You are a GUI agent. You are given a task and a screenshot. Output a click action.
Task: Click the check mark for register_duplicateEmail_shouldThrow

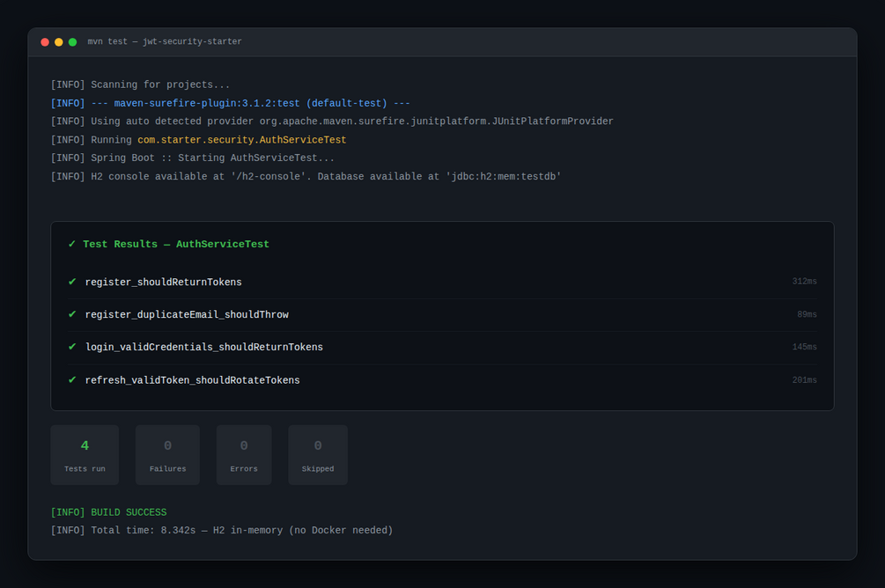click(x=72, y=314)
